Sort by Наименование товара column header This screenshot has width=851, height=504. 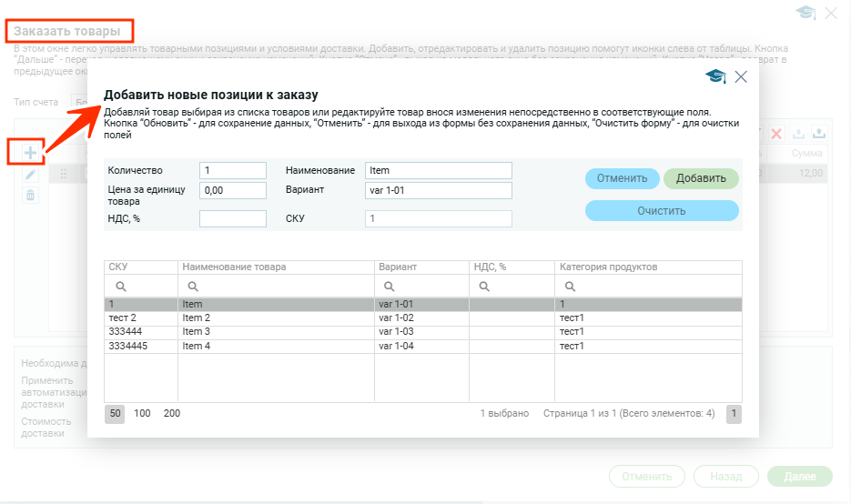234,267
